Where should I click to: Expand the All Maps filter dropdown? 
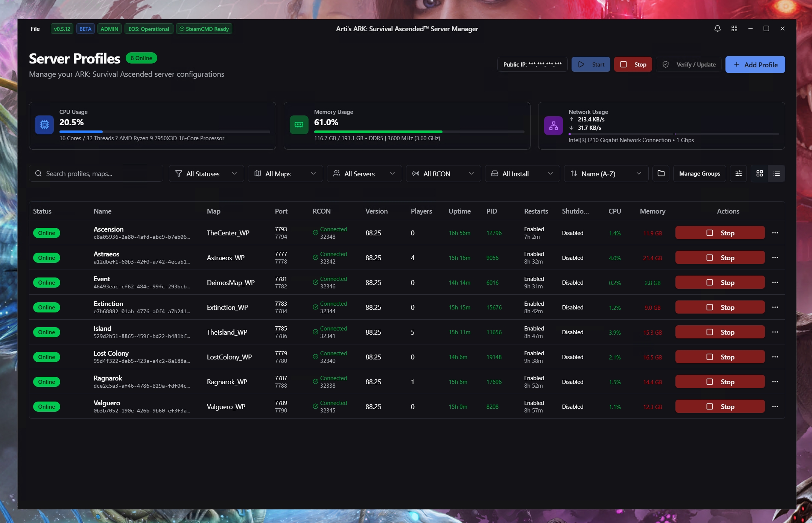pos(285,173)
